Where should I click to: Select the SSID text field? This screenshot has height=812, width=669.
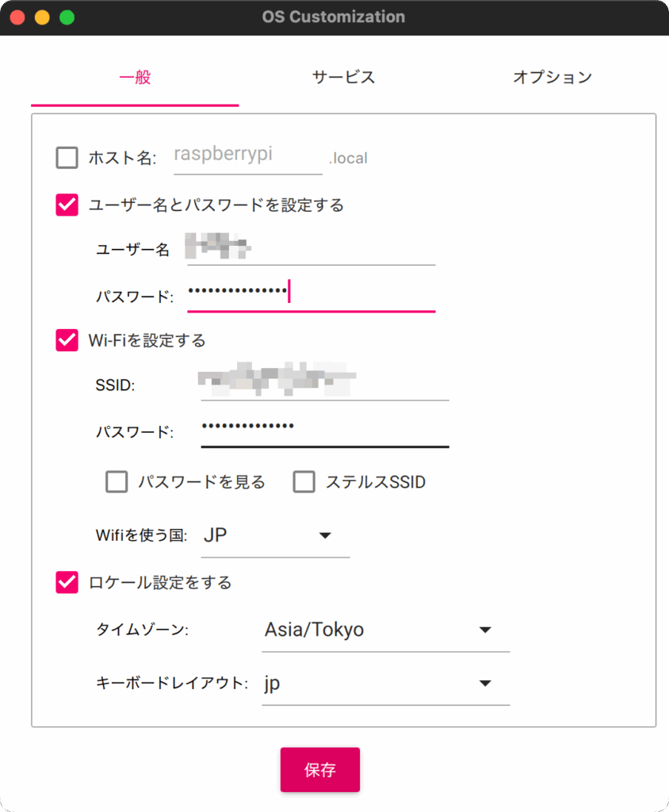325,383
